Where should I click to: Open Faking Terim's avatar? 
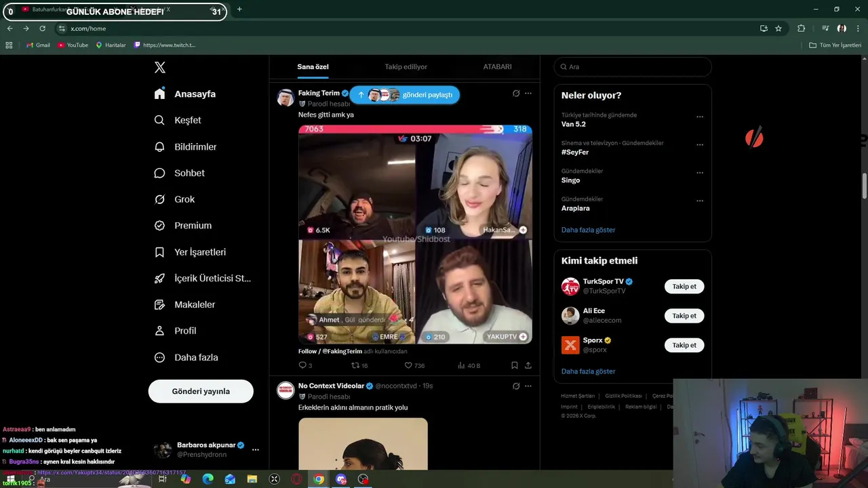[285, 98]
